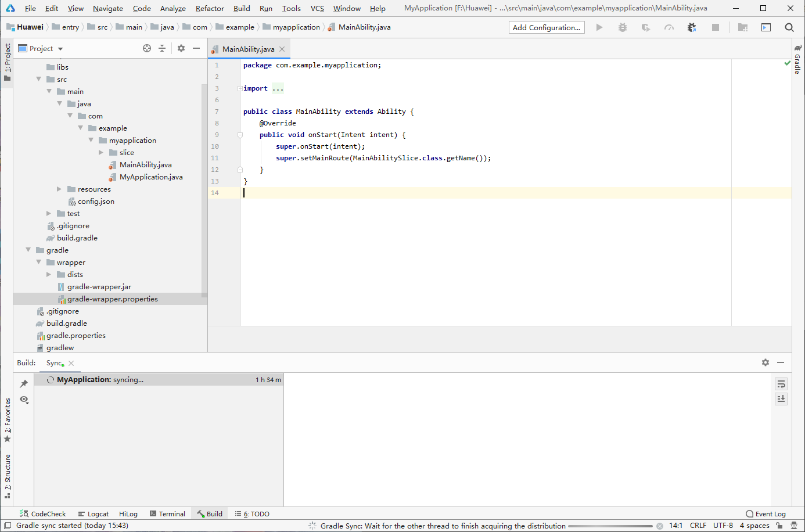805x532 pixels.
Task: Click the lock icon in status bar
Action: tap(779, 526)
